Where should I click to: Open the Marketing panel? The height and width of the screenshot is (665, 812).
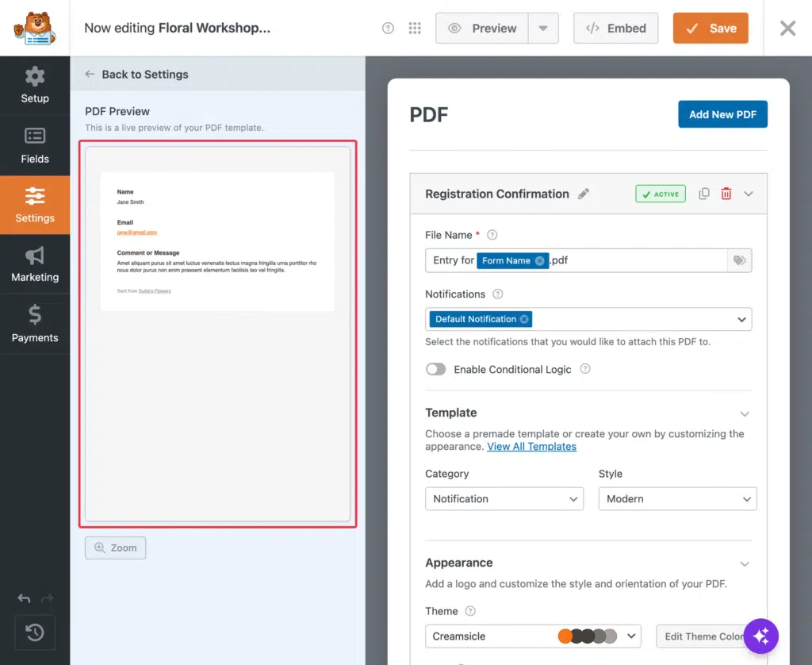point(35,264)
